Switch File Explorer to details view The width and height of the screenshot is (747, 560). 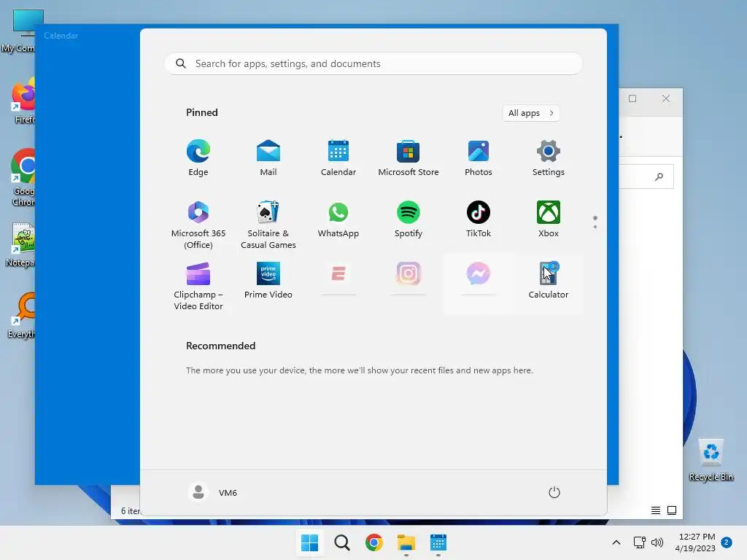(656, 510)
